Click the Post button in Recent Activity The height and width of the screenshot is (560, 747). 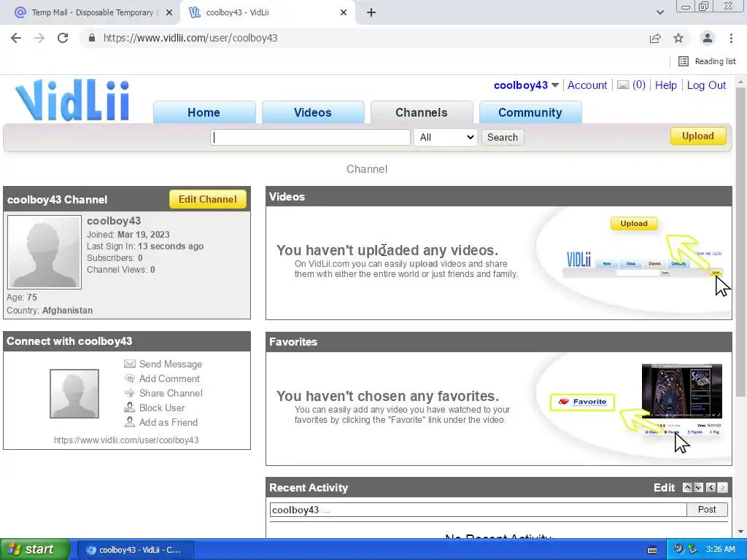[x=707, y=510]
